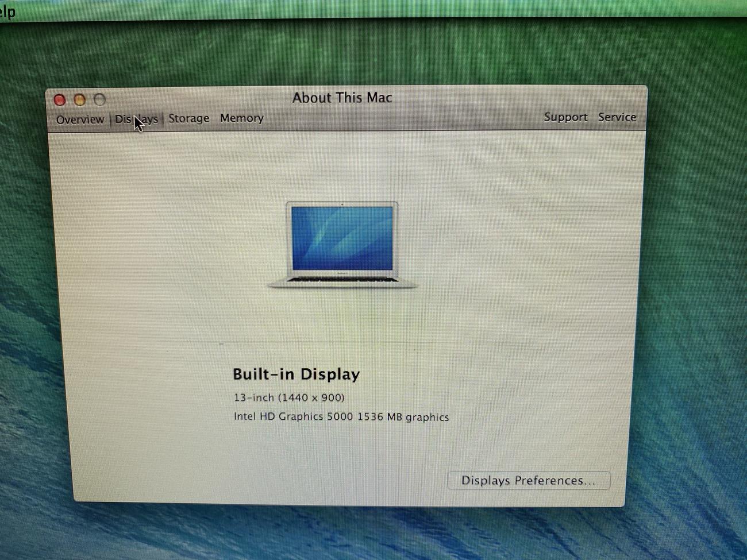Viewport: 747px width, 560px height.
Task: Open the Storage tab
Action: click(x=188, y=118)
